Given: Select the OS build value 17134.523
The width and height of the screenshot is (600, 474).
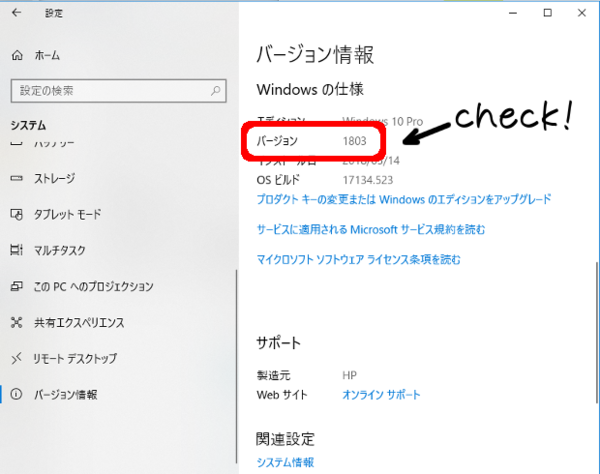Looking at the screenshot, I should point(368,180).
